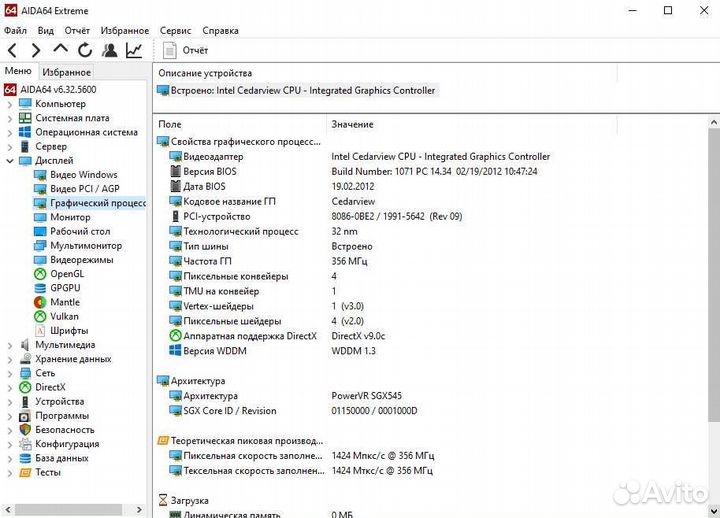Open the user profile toolbar icon
Image resolution: width=720 pixels, height=518 pixels.
[x=109, y=50]
